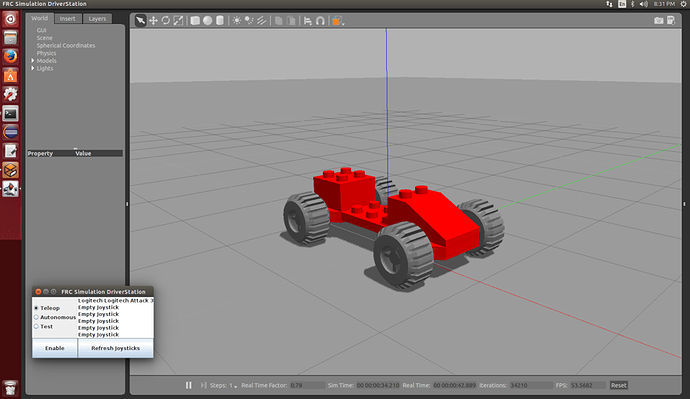The height and width of the screenshot is (399, 690).
Task: Click the Property column header
Action: click(40, 154)
